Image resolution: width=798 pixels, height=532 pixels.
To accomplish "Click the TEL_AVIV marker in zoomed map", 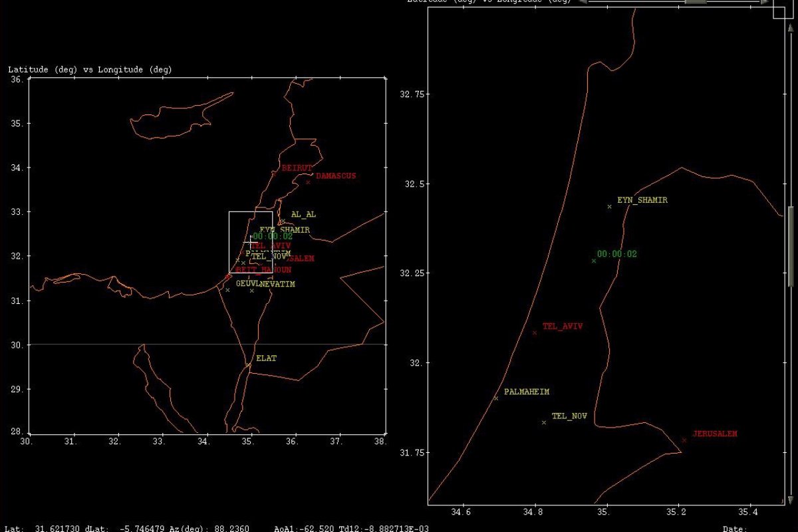I will click(535, 332).
